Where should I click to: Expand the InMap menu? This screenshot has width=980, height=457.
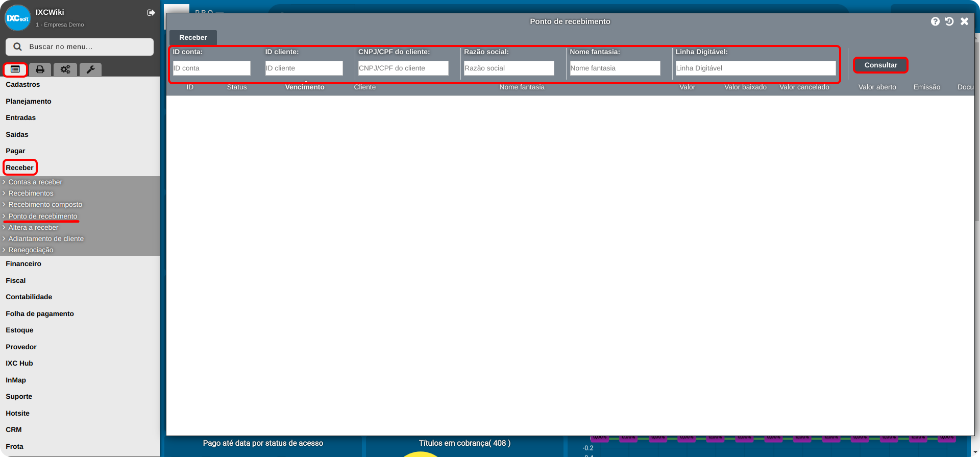[16, 380]
